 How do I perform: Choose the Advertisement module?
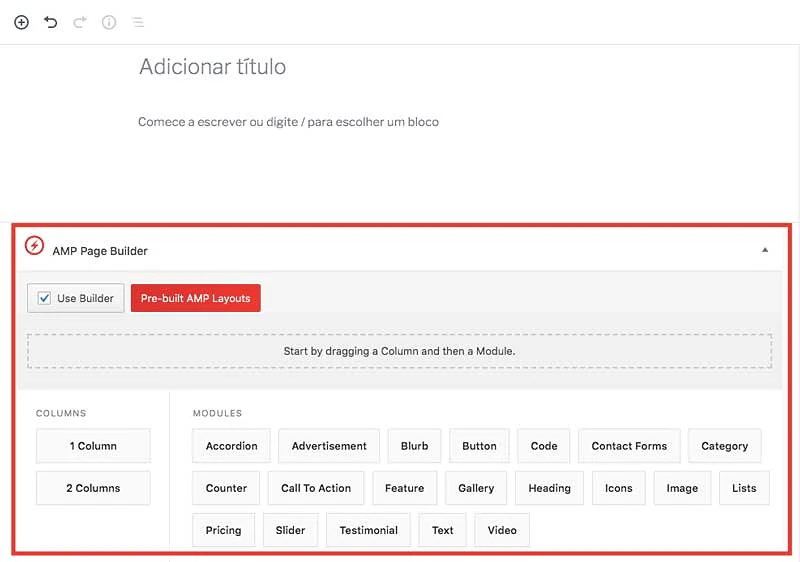tap(329, 446)
